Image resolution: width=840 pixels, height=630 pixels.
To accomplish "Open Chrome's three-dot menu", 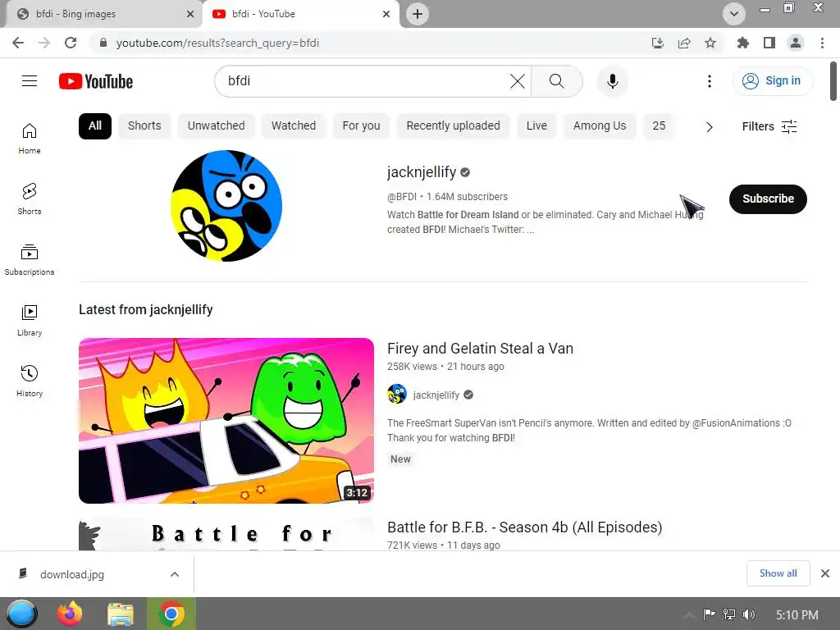I will point(822,43).
